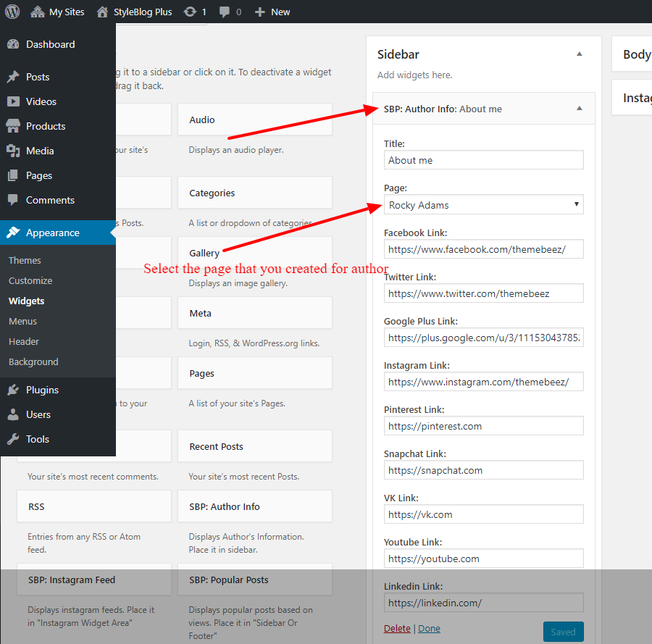Click the Done link in widget
This screenshot has width=652, height=644.
pos(429,628)
